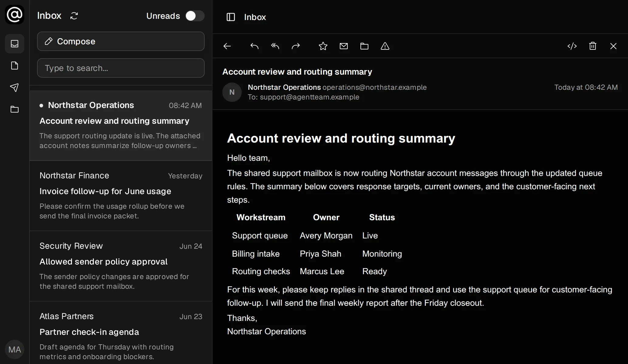Image resolution: width=628 pixels, height=364 pixels.
Task: Open the Inbox sidebar icon
Action: click(15, 44)
